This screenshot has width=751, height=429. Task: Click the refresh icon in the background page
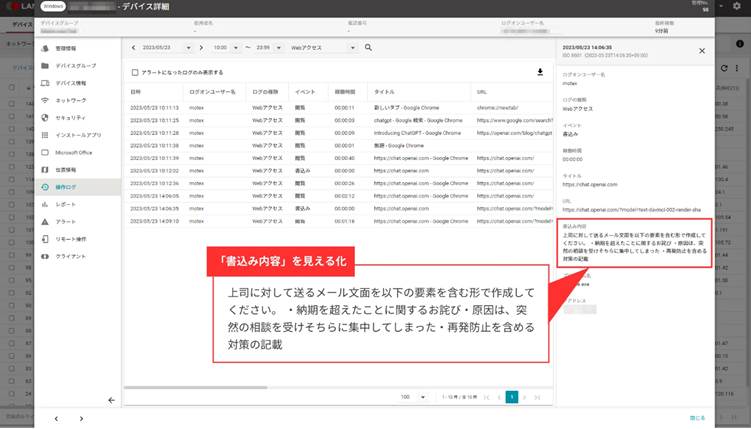pos(724,68)
